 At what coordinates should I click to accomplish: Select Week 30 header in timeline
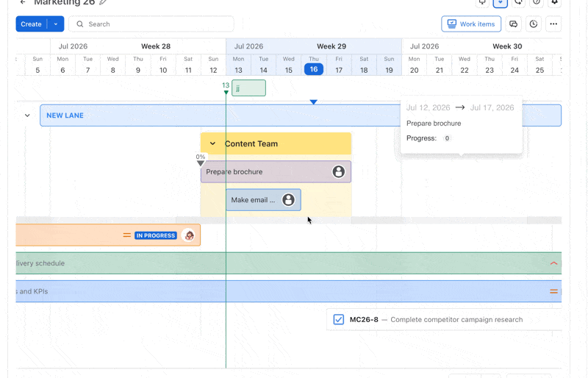[x=507, y=46]
